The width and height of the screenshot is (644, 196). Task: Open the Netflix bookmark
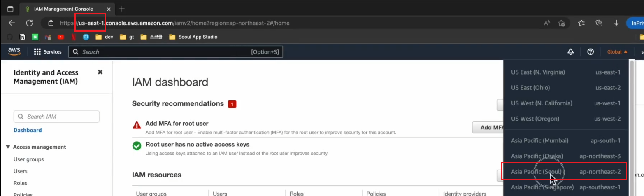tap(73, 37)
